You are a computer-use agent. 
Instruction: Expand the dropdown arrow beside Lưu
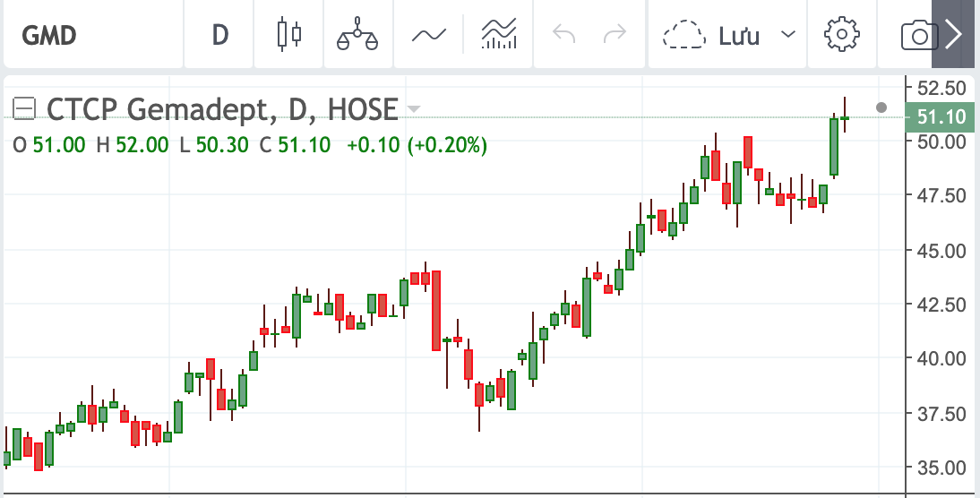pos(788,35)
